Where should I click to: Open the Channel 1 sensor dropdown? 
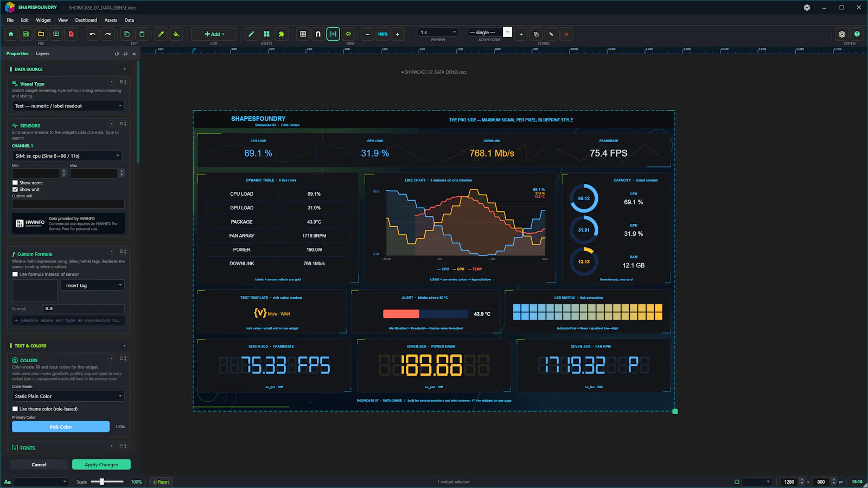(67, 156)
